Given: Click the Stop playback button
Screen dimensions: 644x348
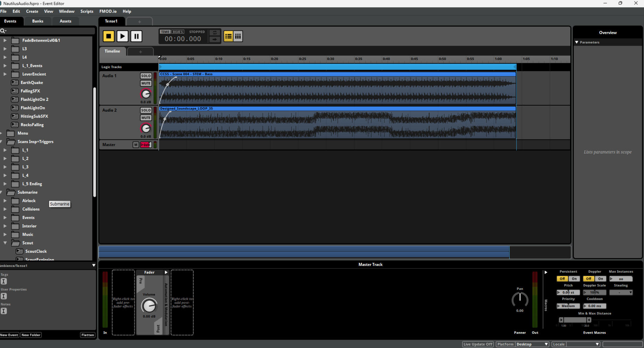Looking at the screenshot, I should (x=108, y=36).
